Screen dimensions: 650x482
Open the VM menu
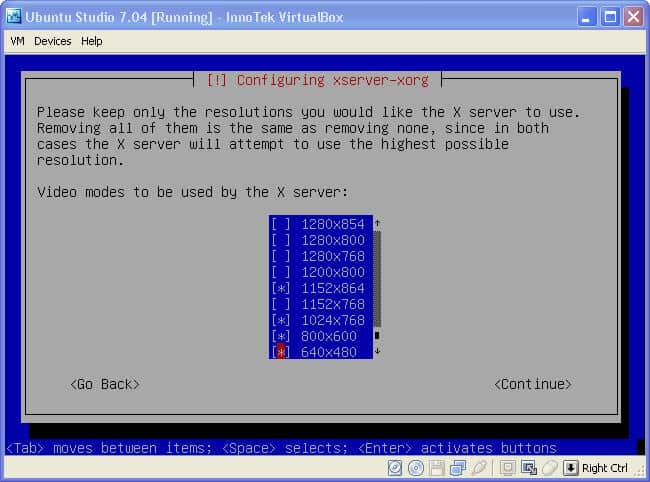click(17, 41)
